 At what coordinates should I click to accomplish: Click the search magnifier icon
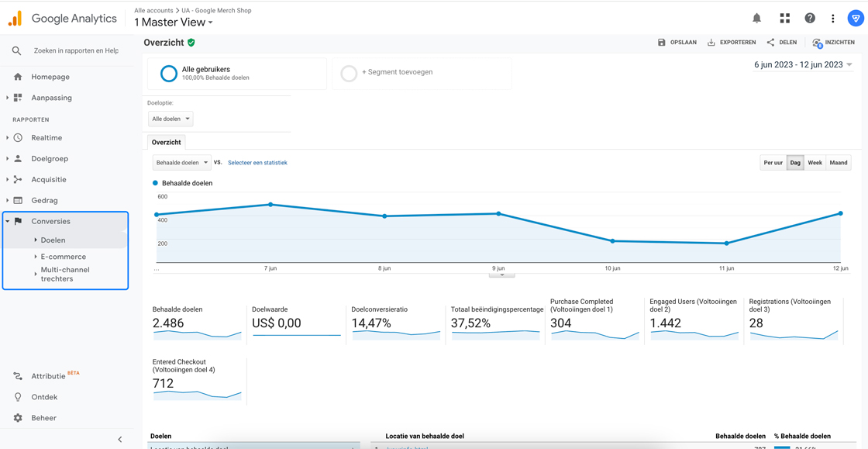click(x=16, y=50)
